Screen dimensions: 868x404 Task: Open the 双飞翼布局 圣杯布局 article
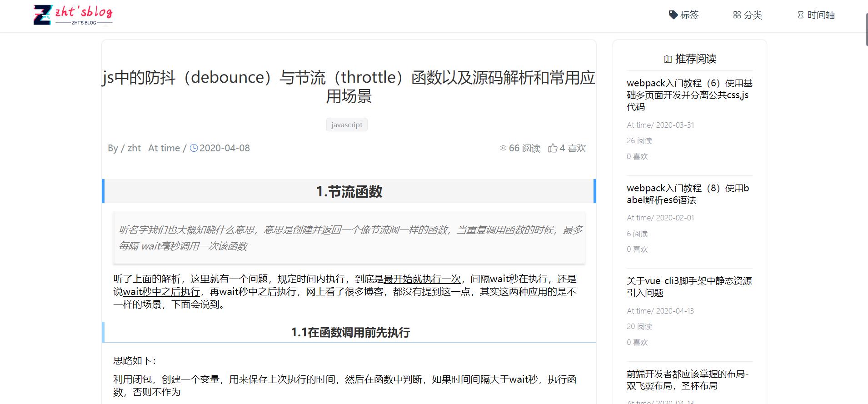click(687, 379)
